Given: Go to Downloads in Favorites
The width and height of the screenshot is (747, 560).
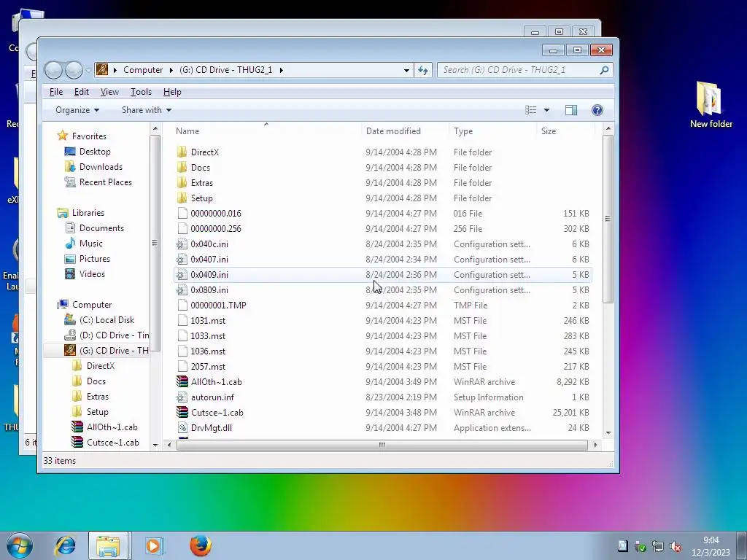Looking at the screenshot, I should [101, 167].
